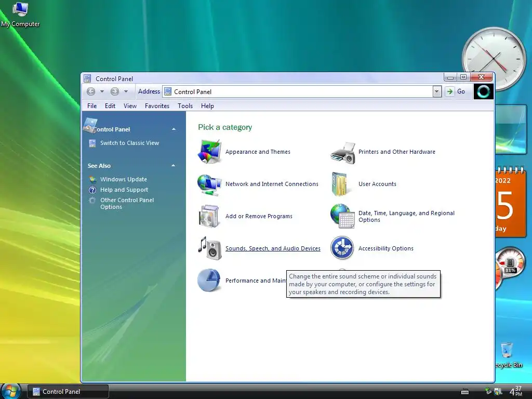Open the Favorites menu
532x399 pixels.
(x=157, y=106)
